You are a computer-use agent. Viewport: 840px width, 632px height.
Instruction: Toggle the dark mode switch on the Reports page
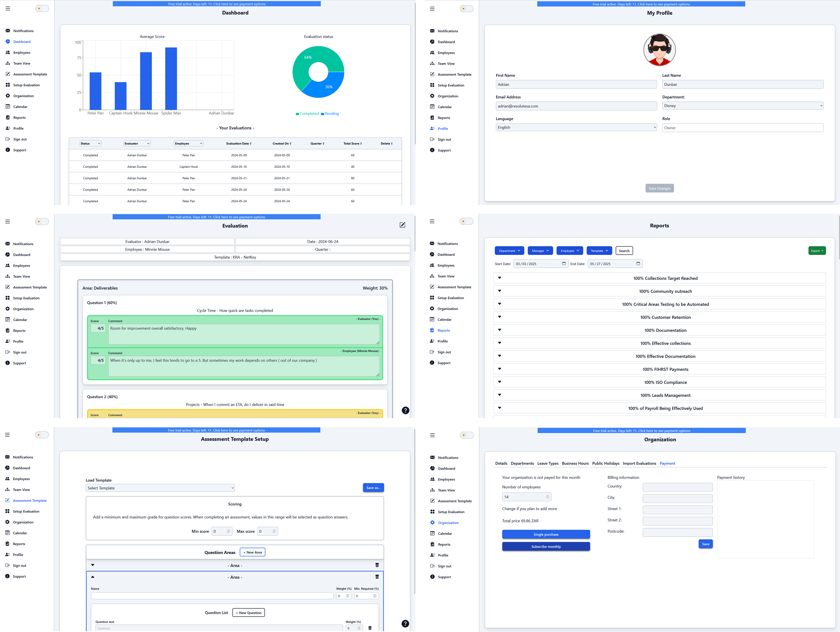tap(466, 221)
